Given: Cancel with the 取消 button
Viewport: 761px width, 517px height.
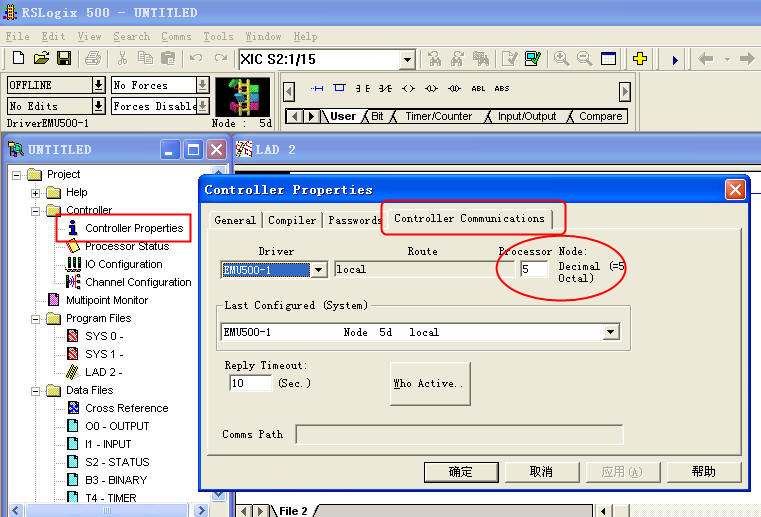Looking at the screenshot, I should coord(542,472).
